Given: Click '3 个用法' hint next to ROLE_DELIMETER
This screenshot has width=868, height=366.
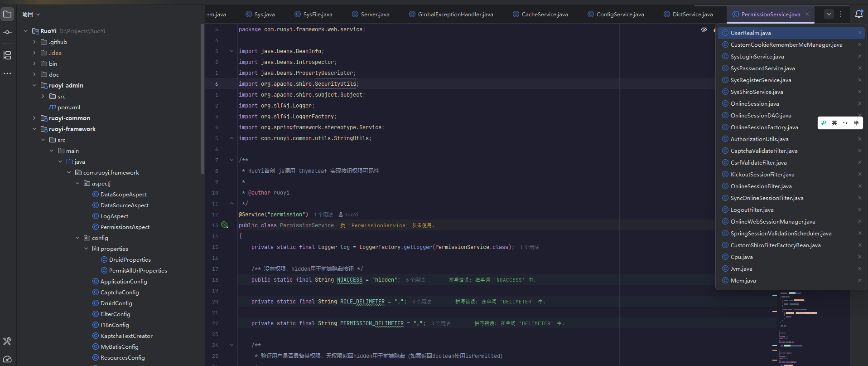Looking at the screenshot, I should pyautogui.click(x=422, y=302).
